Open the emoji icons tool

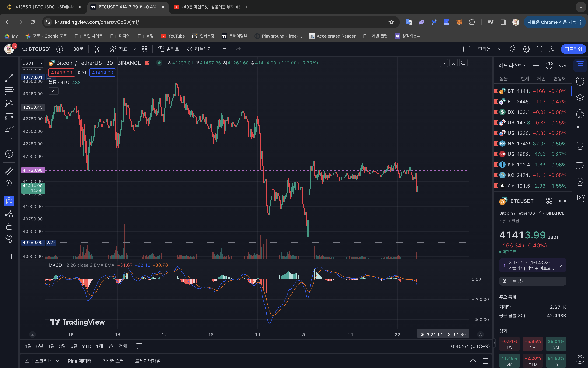point(9,154)
